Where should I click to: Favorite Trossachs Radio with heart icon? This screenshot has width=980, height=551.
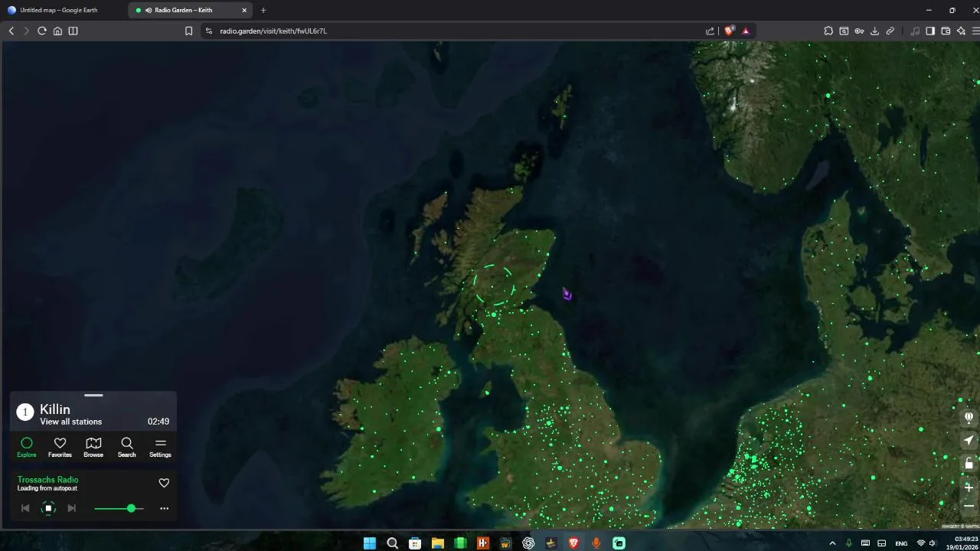[x=164, y=483]
